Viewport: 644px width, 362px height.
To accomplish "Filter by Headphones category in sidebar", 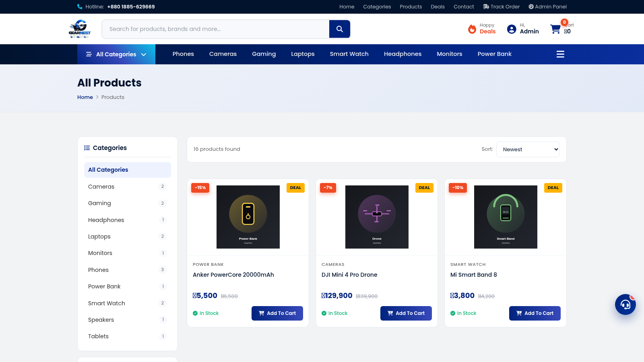I will pyautogui.click(x=128, y=220).
